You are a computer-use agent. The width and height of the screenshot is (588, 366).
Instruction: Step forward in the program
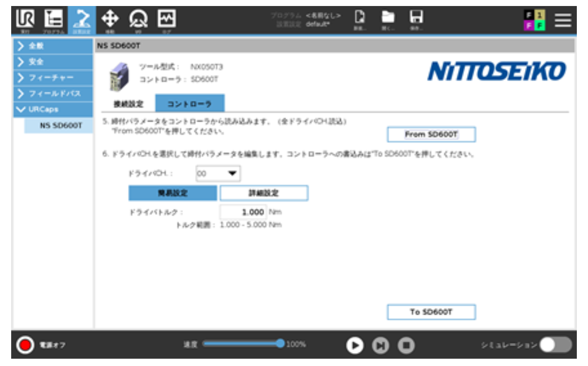[380, 345]
